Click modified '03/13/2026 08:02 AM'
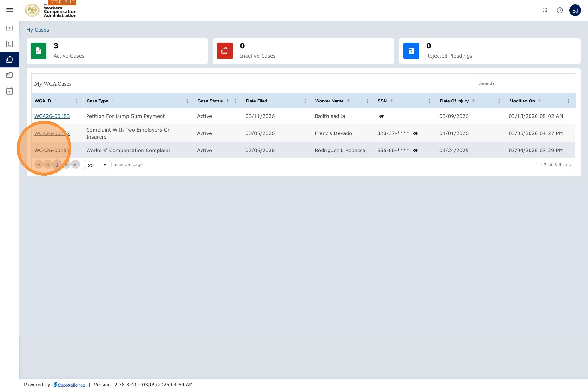This screenshot has width=588, height=389. [536, 116]
